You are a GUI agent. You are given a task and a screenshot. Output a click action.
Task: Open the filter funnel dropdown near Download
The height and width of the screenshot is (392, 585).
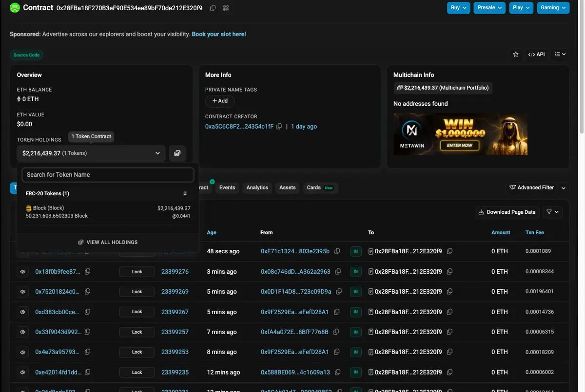(553, 212)
